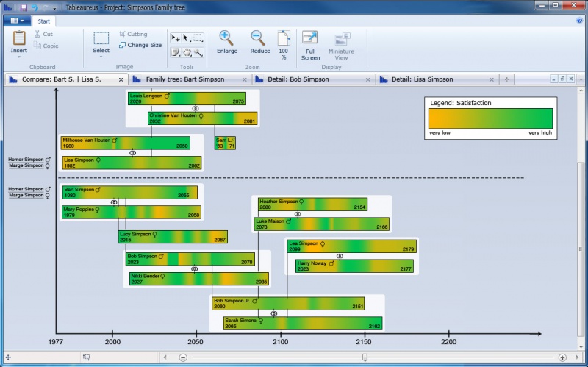Click the horizontal scroll right arrow
The height and width of the screenshot is (367, 588).
coord(577,357)
